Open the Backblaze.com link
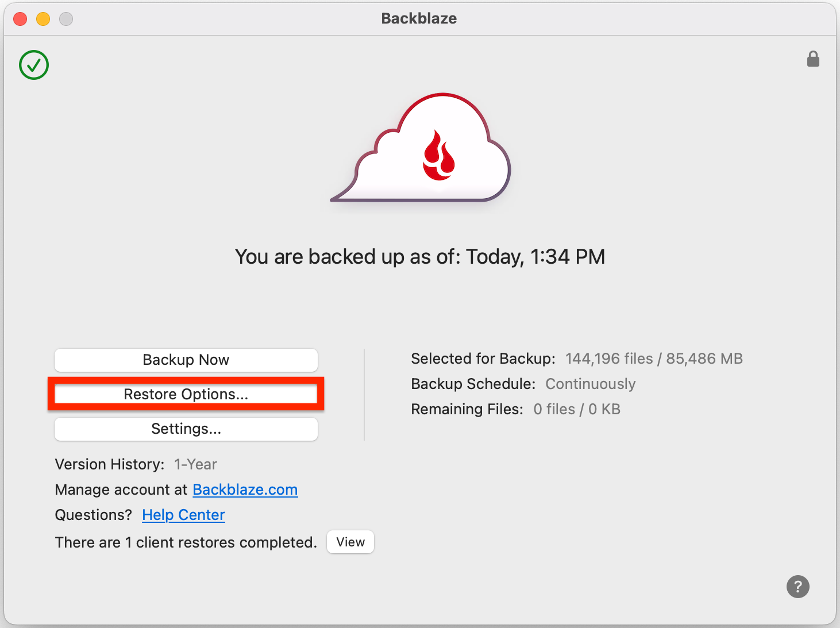 tap(245, 490)
